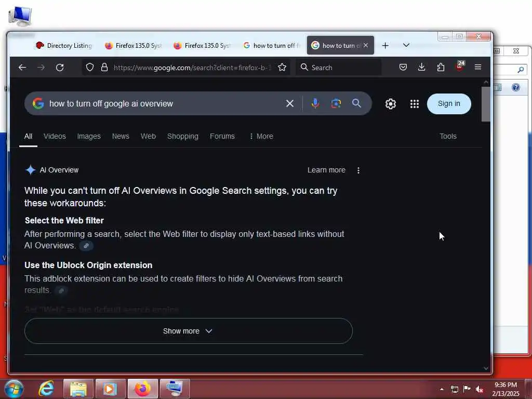This screenshot has width=532, height=399.
Task: Open the Firefox downloads arrow icon
Action: 422,67
